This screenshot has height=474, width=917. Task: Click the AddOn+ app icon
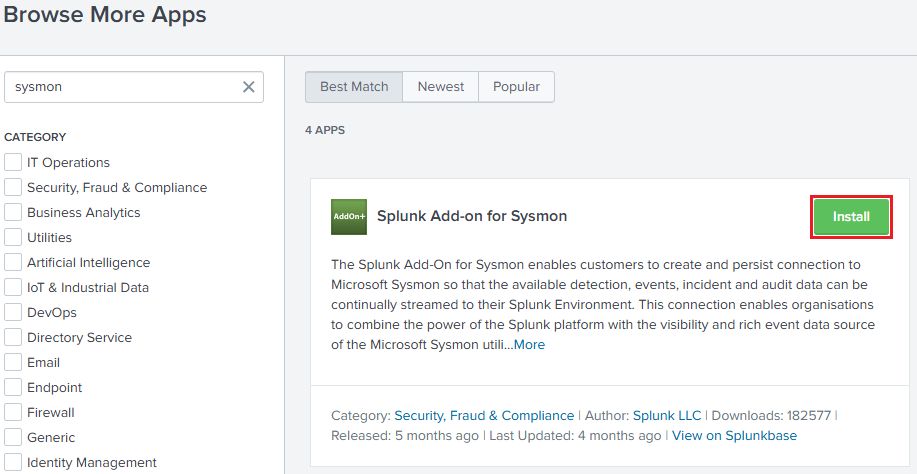tap(349, 217)
